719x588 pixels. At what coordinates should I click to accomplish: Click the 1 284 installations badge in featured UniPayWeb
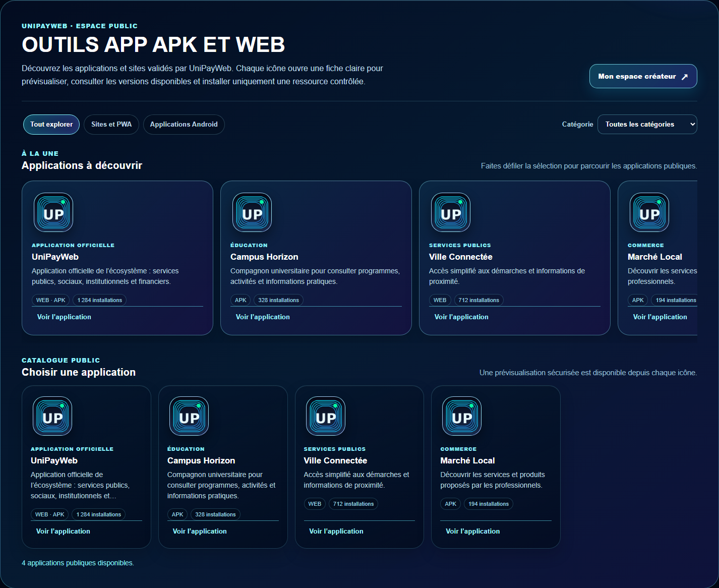100,300
